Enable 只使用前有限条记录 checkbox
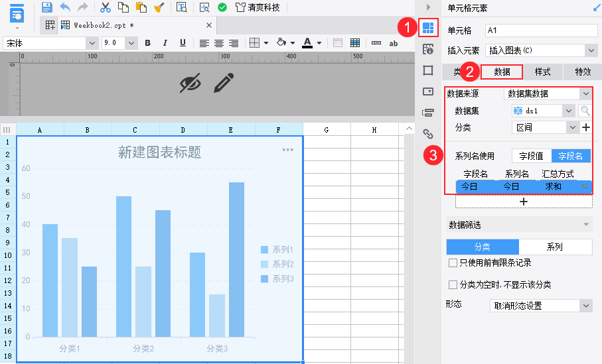Screen dimensions: 602x364 (453, 263)
